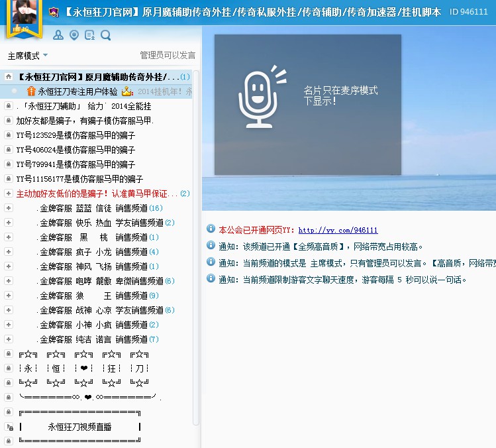Expand 金牌客服 咆哮 龍傲 卑微销售频道

tap(9, 280)
